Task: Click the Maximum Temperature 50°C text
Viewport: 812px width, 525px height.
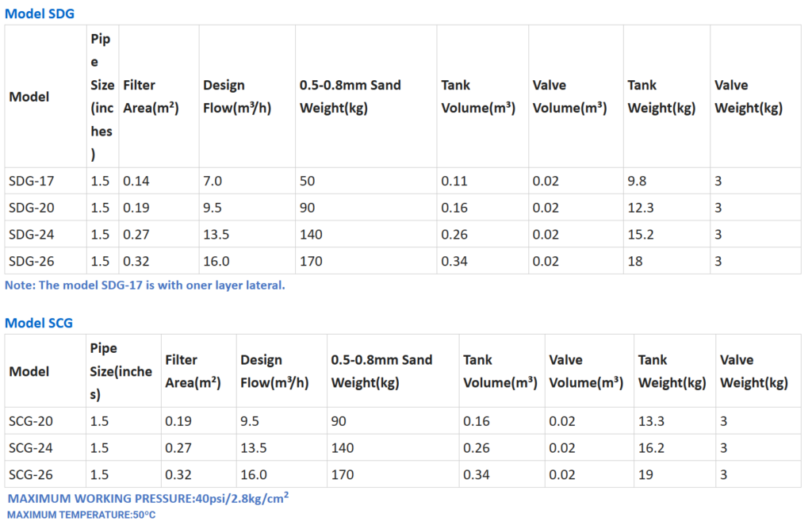Action: [82, 515]
